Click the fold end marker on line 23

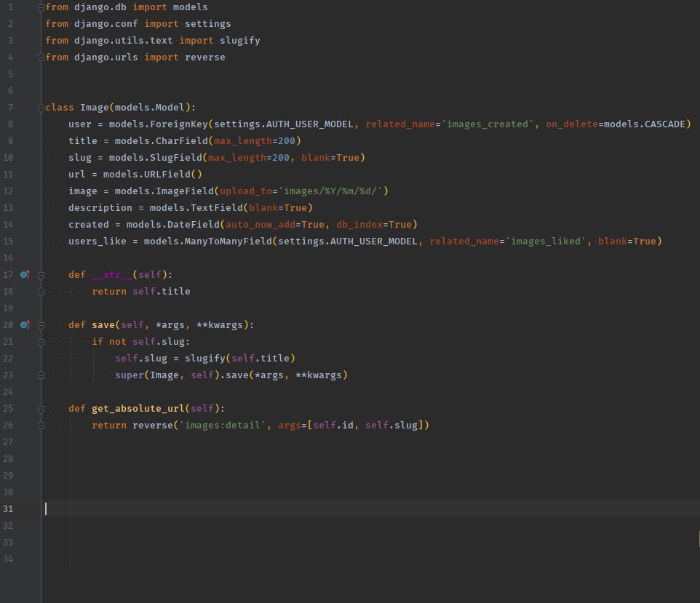pyautogui.click(x=41, y=375)
